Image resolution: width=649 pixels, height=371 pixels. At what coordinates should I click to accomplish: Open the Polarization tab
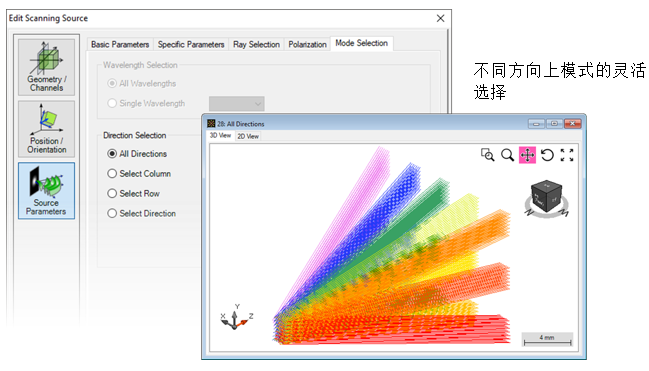(307, 44)
